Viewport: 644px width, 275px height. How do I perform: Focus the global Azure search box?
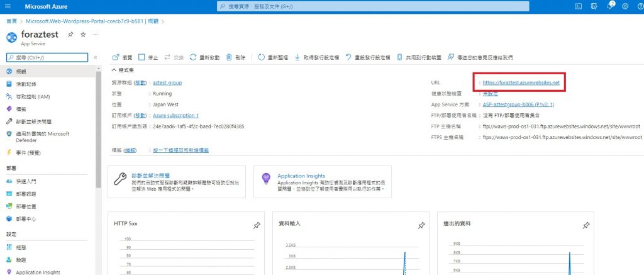coord(373,6)
